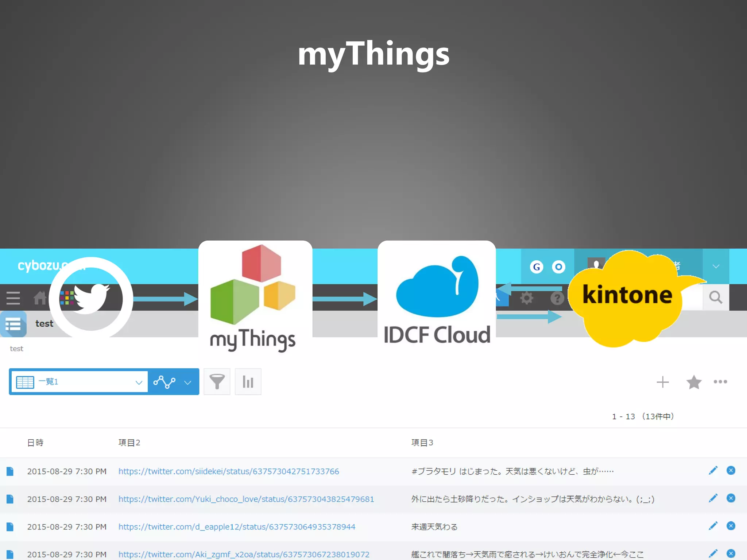The image size is (747, 560).
Task: Open the d_eapple12 twitter status link
Action: [x=237, y=527]
